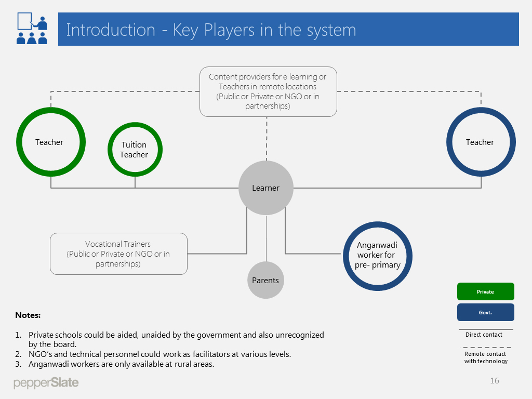This screenshot has height=399, width=532.
Task: Select note 2 about NGO's and technical personnel
Action: [x=153, y=354]
